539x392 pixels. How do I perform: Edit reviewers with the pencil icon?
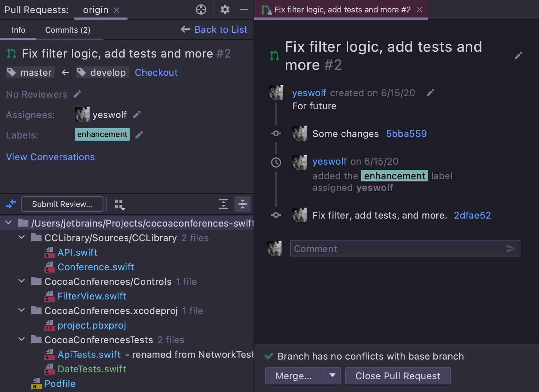coord(77,94)
